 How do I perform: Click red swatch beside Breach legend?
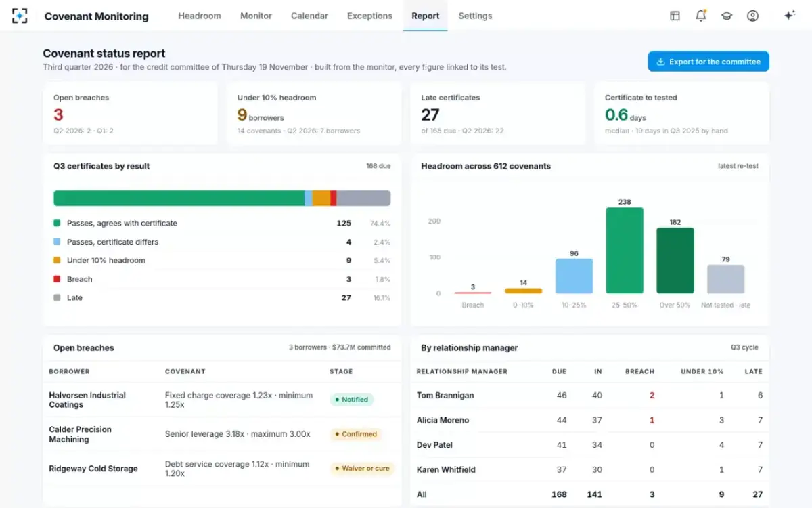click(x=57, y=279)
